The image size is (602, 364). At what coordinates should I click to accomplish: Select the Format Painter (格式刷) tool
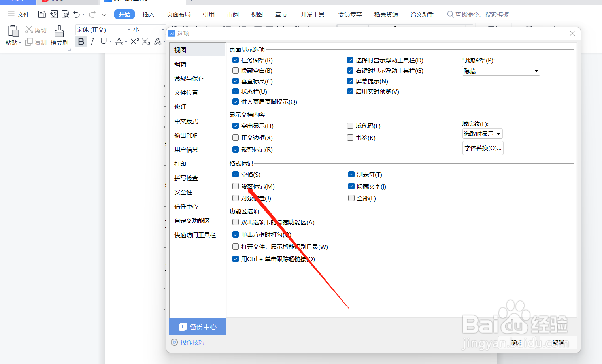coord(59,35)
